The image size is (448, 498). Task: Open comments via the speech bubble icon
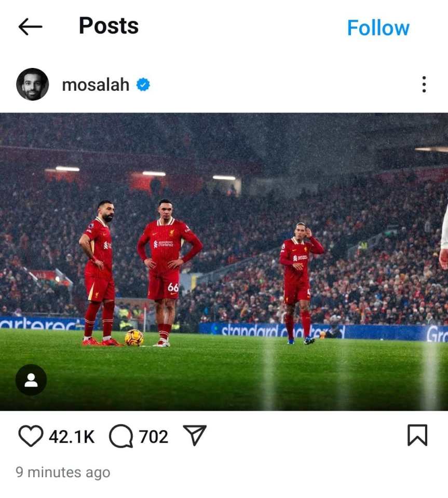tap(121, 436)
